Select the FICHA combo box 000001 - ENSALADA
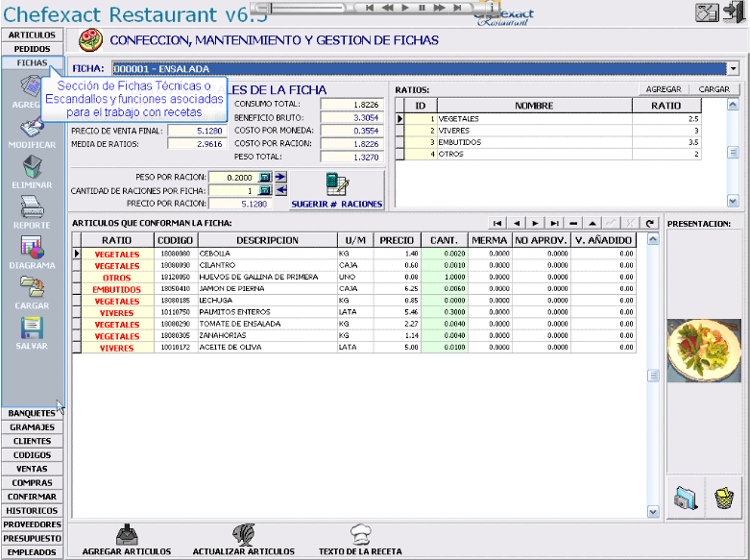This screenshot has width=750, height=560. pos(420,69)
